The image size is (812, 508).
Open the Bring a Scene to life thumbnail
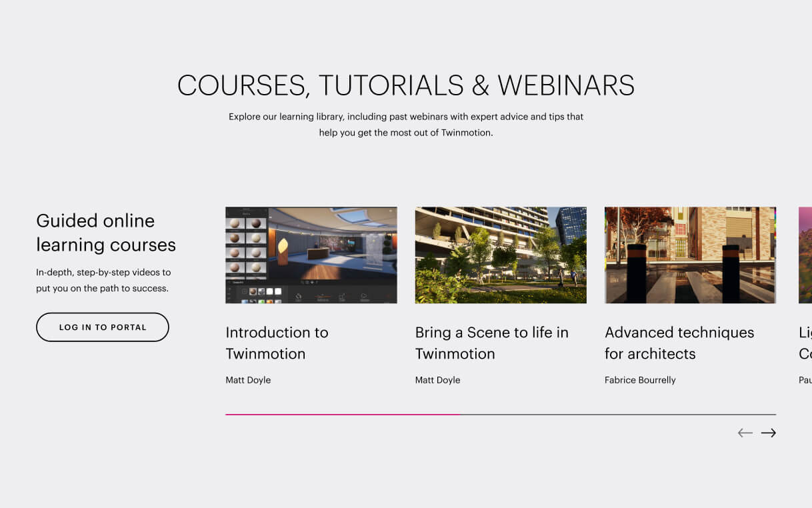pyautogui.click(x=500, y=255)
